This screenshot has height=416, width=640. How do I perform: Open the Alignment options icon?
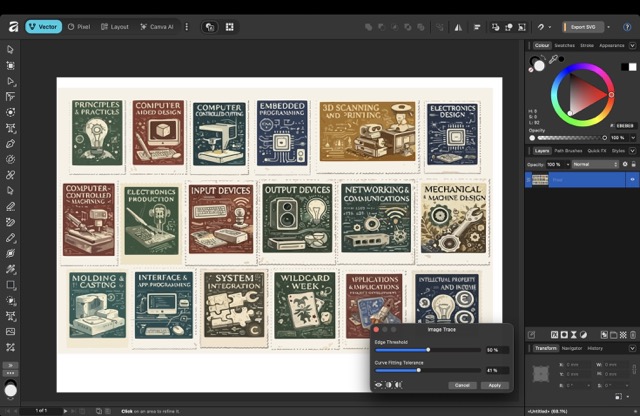tap(477, 27)
